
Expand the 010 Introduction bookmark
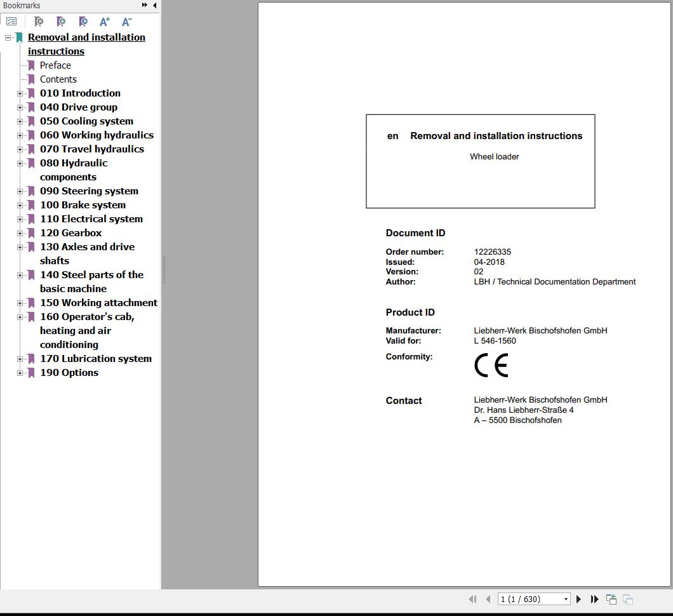coord(20,93)
